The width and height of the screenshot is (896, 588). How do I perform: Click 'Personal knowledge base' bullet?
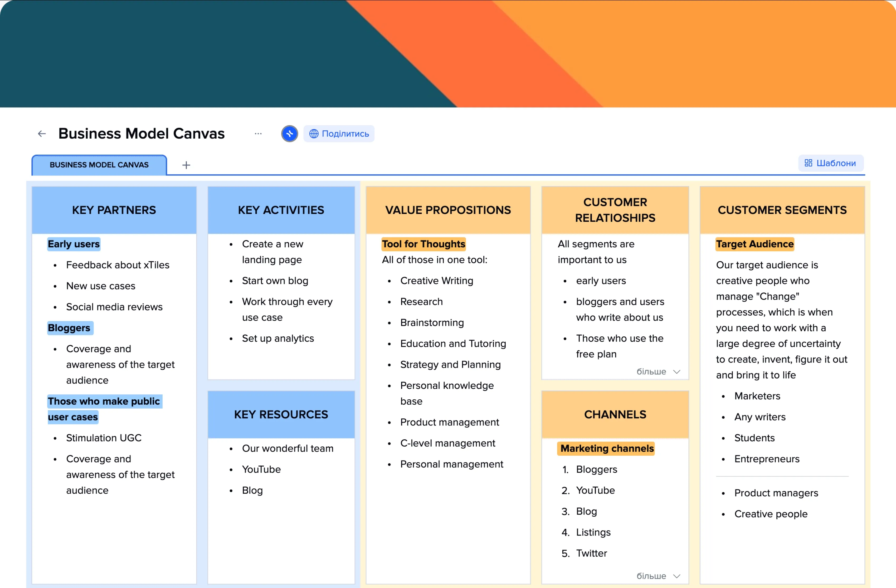pos(447,393)
